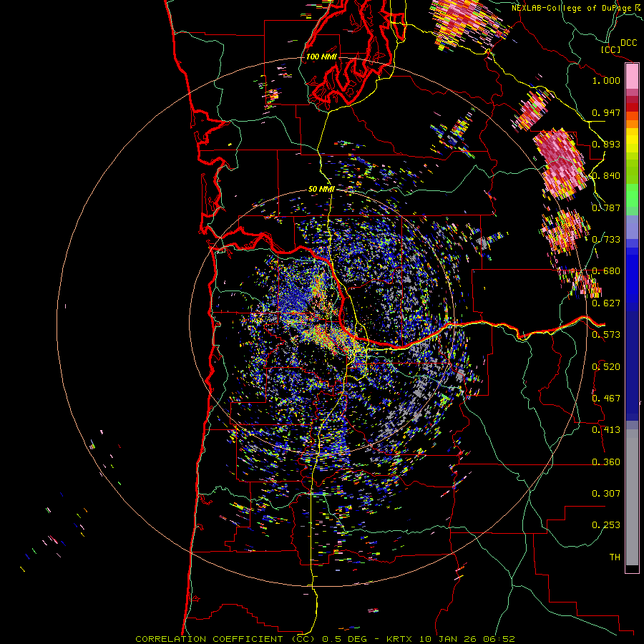The height and width of the screenshot is (644, 644).
Task: Click the 0.413 value on color scale
Action: 606,430
